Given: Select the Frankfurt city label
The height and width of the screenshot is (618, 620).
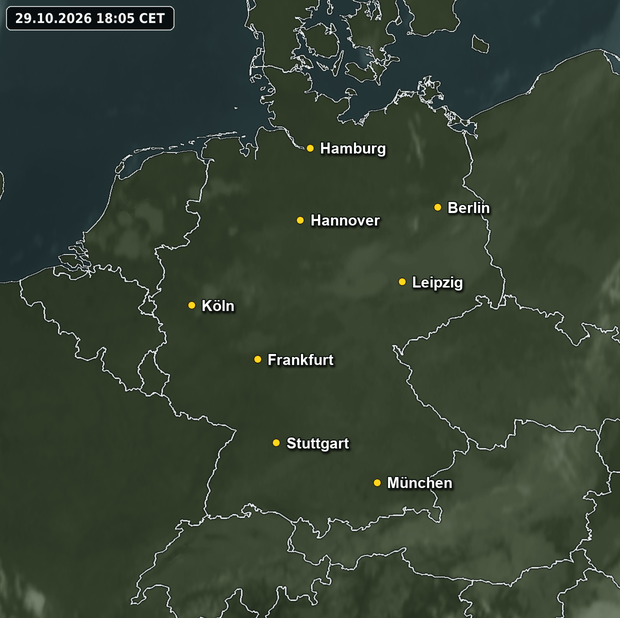Looking at the screenshot, I should pos(301,360).
